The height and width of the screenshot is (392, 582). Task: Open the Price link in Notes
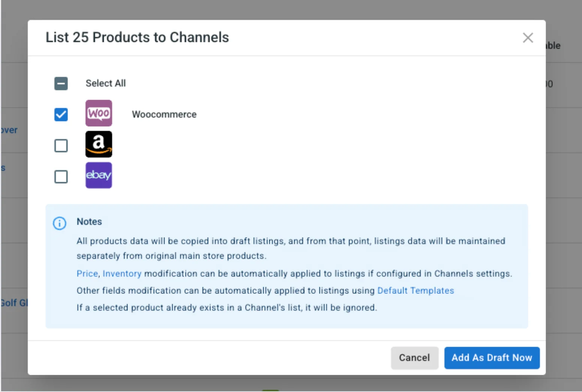click(87, 274)
